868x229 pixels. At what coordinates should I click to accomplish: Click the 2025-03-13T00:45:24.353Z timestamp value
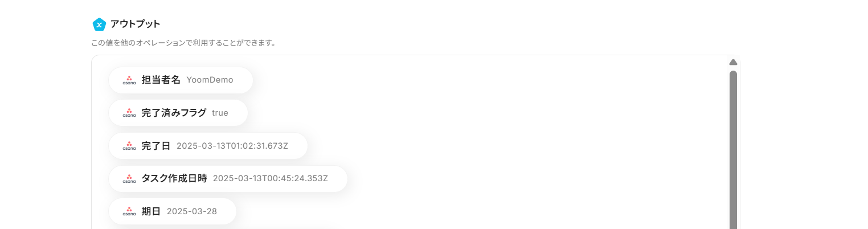pyautogui.click(x=270, y=179)
